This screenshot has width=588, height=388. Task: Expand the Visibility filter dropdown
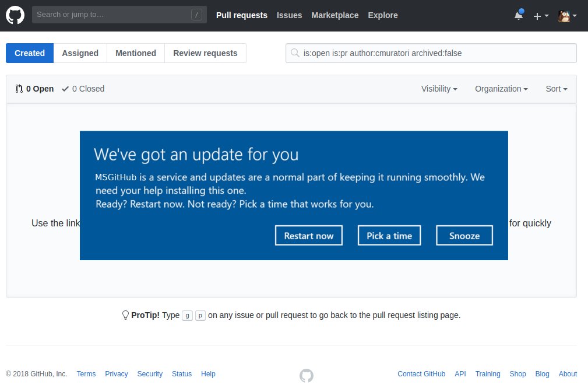point(439,89)
